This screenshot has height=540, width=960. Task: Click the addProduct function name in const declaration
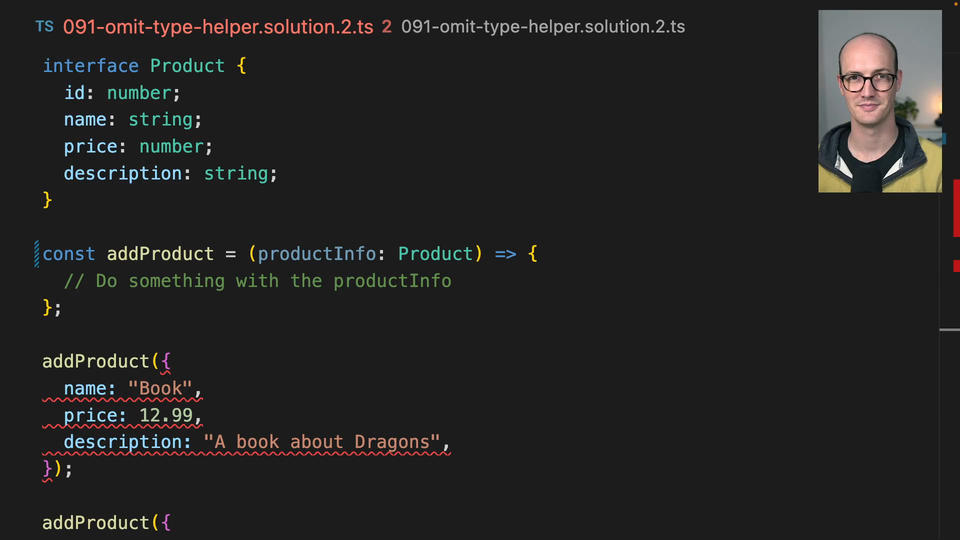pos(160,254)
